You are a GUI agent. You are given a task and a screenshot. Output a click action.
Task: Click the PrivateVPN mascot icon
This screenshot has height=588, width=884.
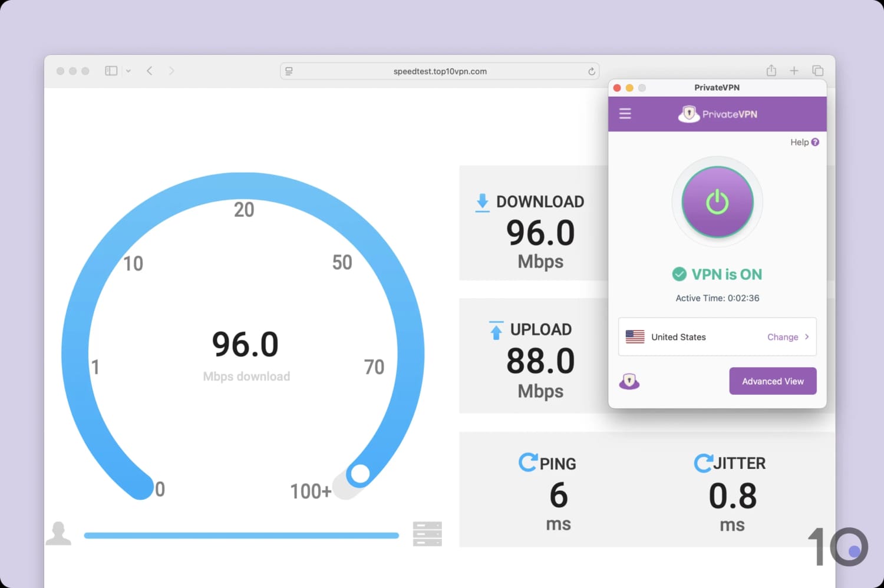629,381
